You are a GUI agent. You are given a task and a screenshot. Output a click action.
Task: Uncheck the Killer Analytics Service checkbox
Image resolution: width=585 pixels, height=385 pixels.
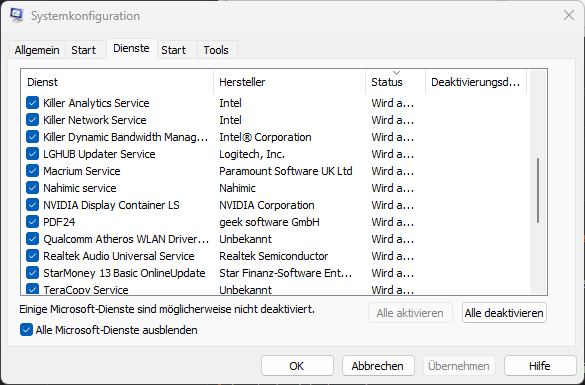pyautogui.click(x=32, y=103)
